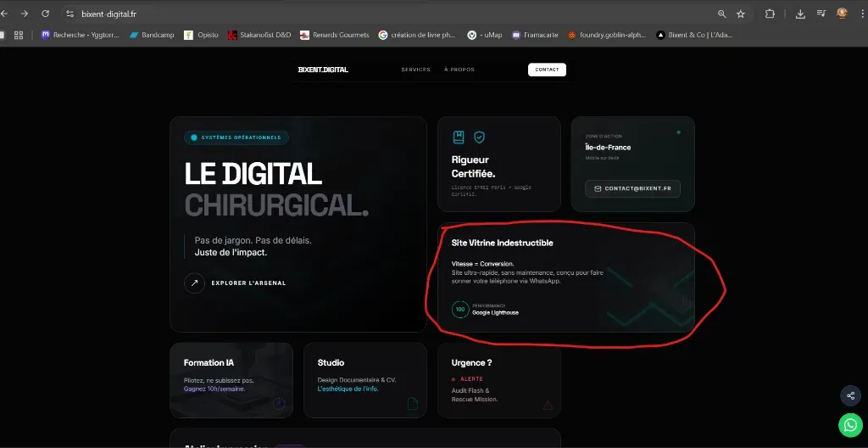This screenshot has height=448, width=868.
Task: Open the Downloads icon in toolbar
Action: point(800,14)
